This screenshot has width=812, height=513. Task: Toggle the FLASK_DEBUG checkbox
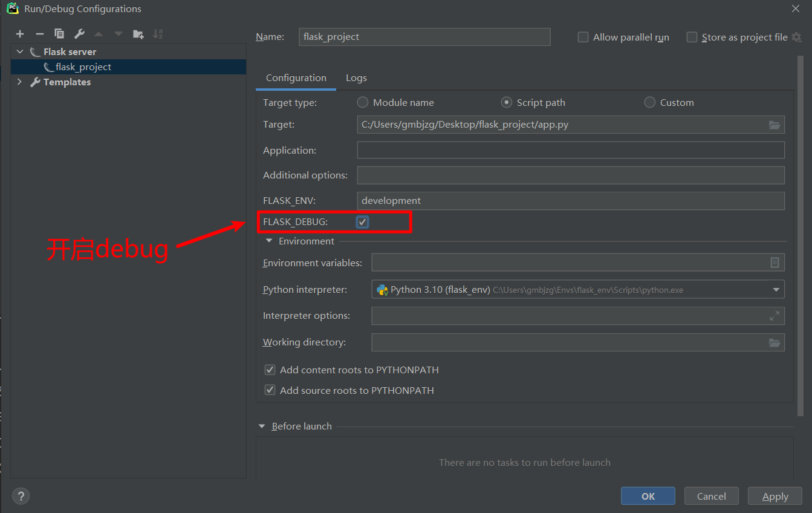(362, 222)
